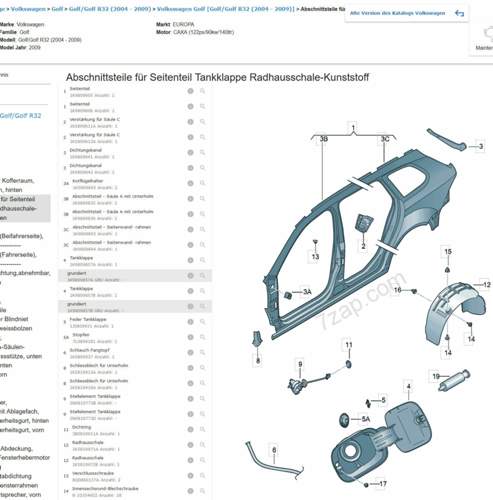Go to Volkswagen breadcrumb link

[28, 9]
